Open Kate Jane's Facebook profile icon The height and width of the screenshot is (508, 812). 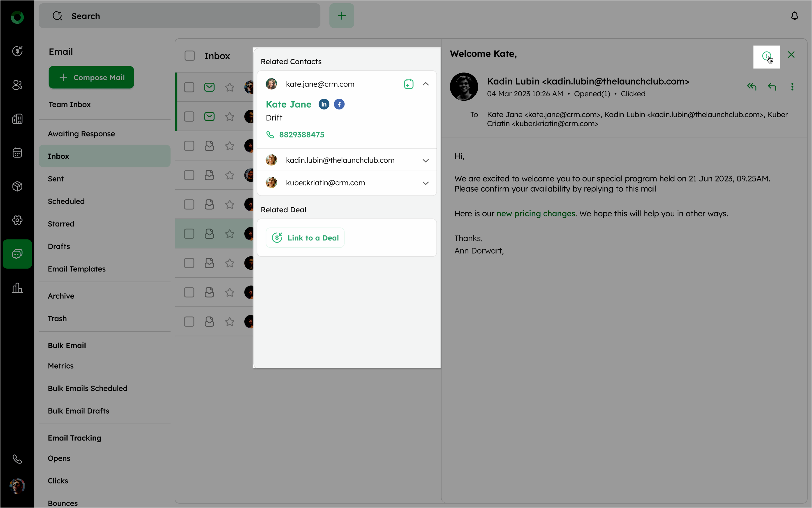339,104
